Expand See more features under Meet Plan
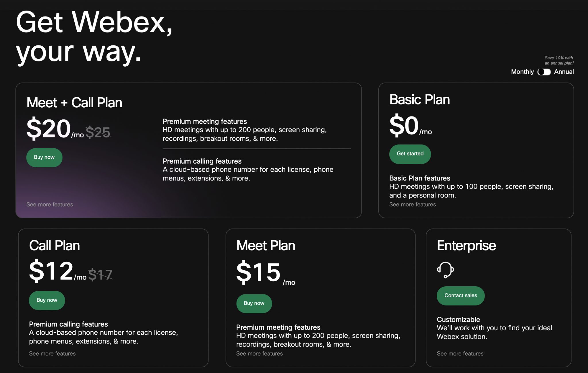Image resolution: width=588 pixels, height=373 pixels. click(259, 353)
